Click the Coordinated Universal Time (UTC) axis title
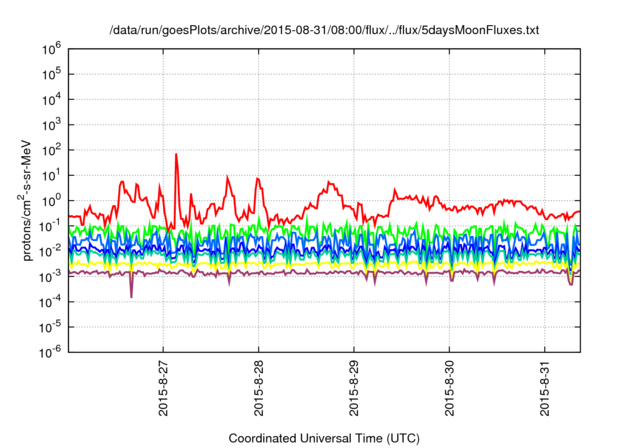640x448 pixels. [x=324, y=439]
